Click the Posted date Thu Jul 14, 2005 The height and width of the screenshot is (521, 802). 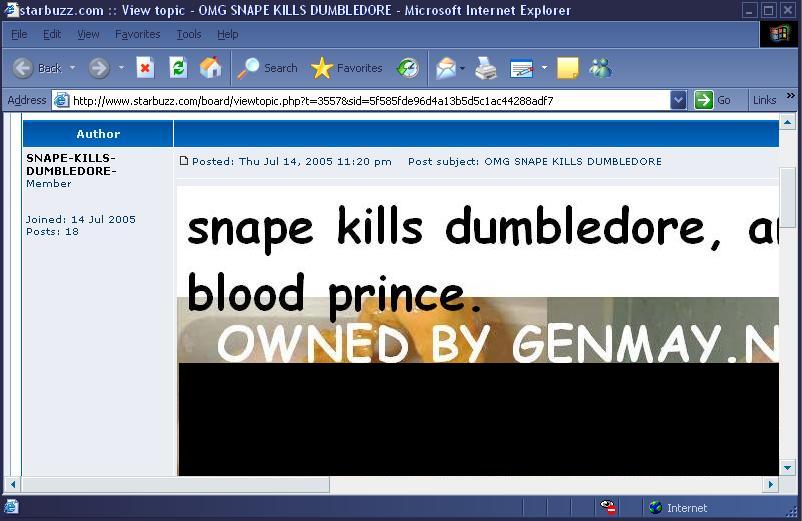coord(286,162)
